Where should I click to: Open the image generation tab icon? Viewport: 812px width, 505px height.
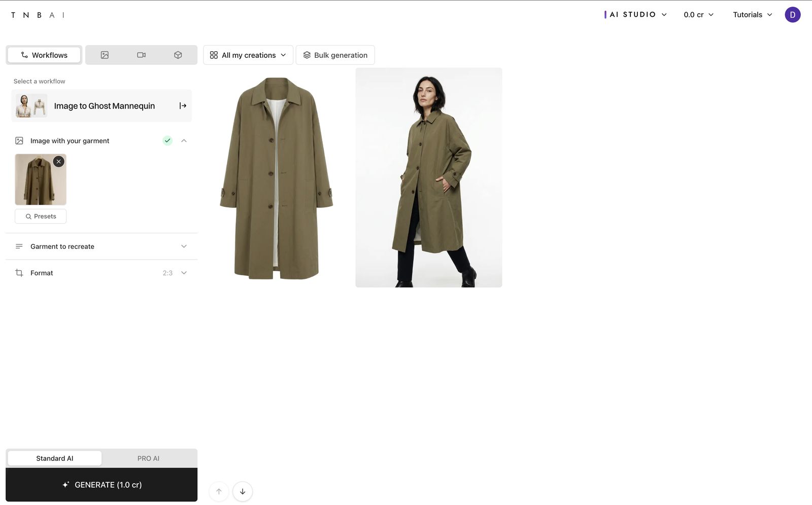[105, 55]
